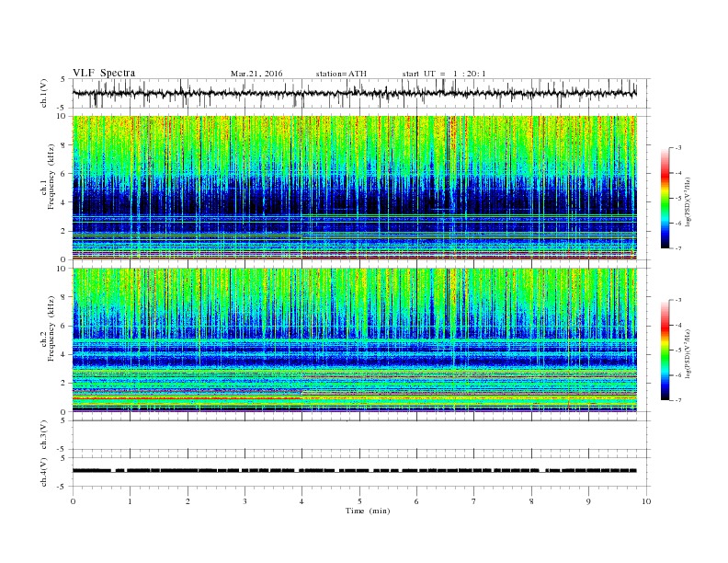Click time axis tick label "5"

tap(359, 501)
